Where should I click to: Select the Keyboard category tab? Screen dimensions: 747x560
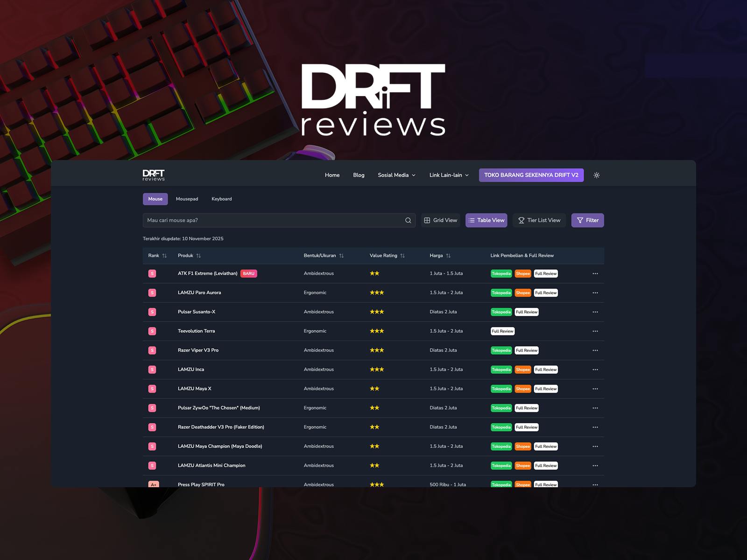pyautogui.click(x=222, y=199)
